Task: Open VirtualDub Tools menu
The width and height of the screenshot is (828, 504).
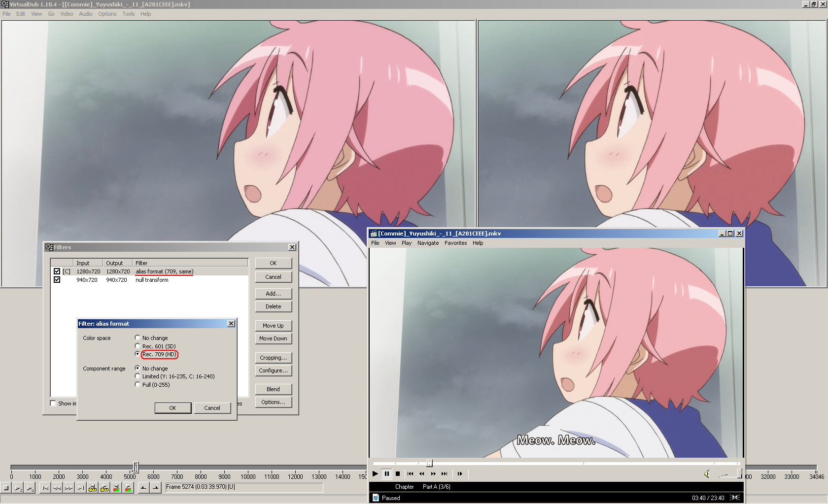Action: pyautogui.click(x=129, y=14)
